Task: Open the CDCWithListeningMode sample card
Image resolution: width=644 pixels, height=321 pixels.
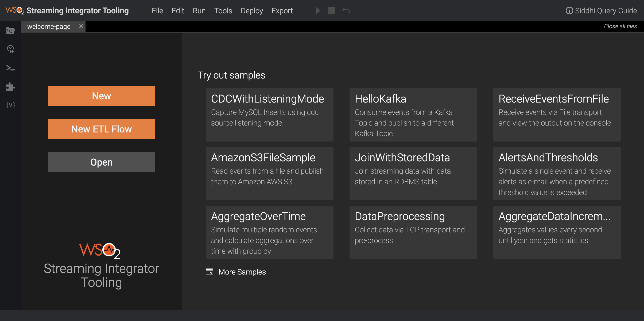Action: [270, 115]
